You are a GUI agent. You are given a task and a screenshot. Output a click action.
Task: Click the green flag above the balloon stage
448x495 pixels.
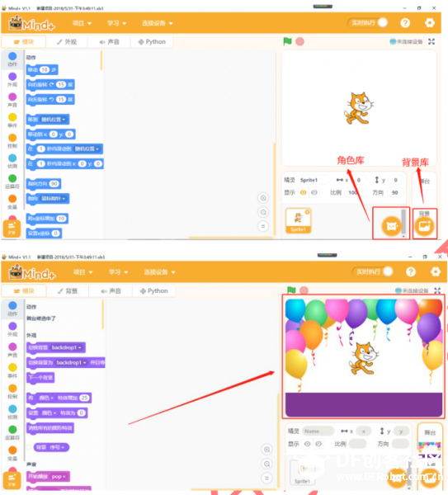click(291, 290)
